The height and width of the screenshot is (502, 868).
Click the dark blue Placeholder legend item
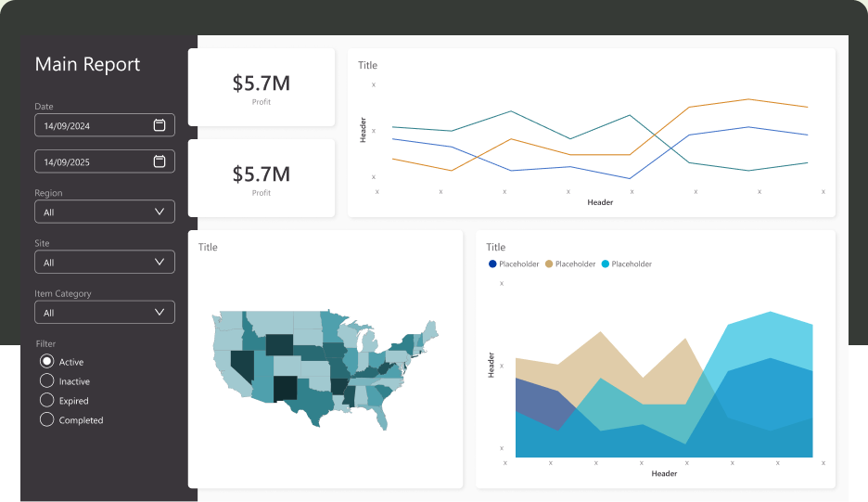(x=514, y=264)
